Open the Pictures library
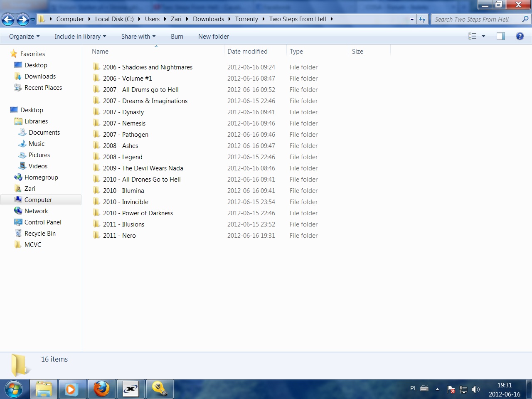 (x=39, y=155)
